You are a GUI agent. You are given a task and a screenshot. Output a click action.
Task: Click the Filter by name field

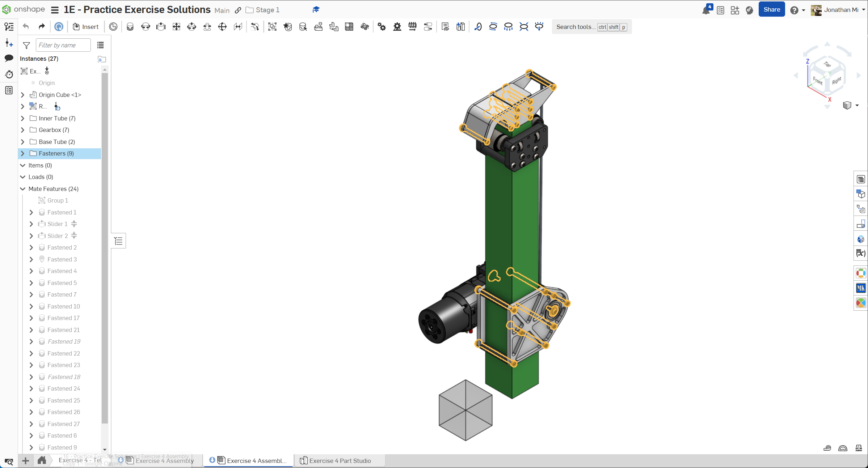pyautogui.click(x=63, y=45)
